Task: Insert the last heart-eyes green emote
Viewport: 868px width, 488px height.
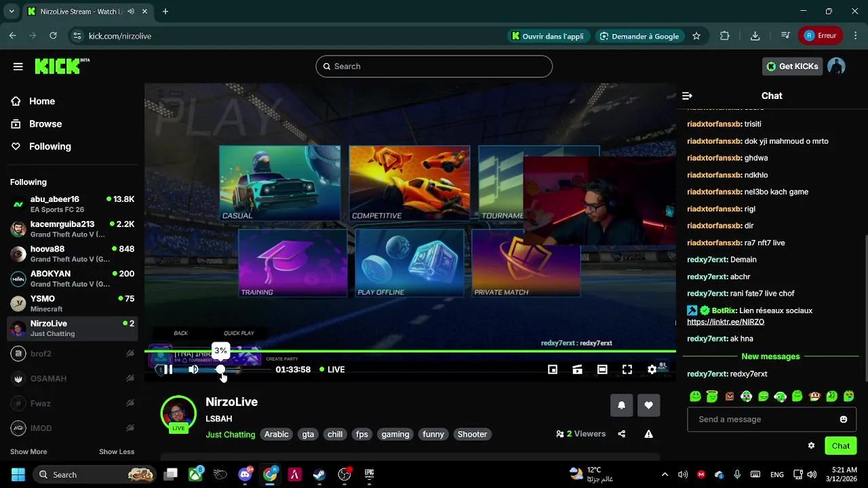Action: point(848,396)
